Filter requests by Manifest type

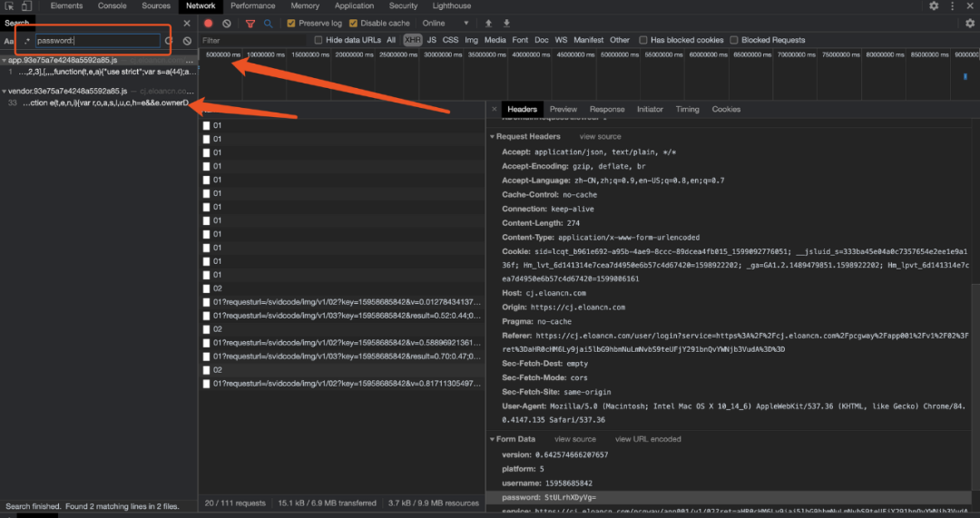(588, 40)
